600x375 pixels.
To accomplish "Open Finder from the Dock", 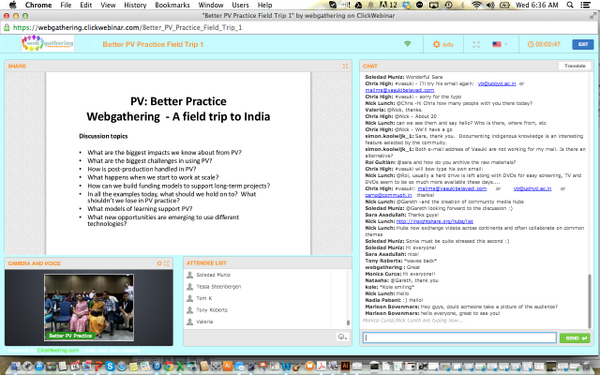I will point(15,366).
